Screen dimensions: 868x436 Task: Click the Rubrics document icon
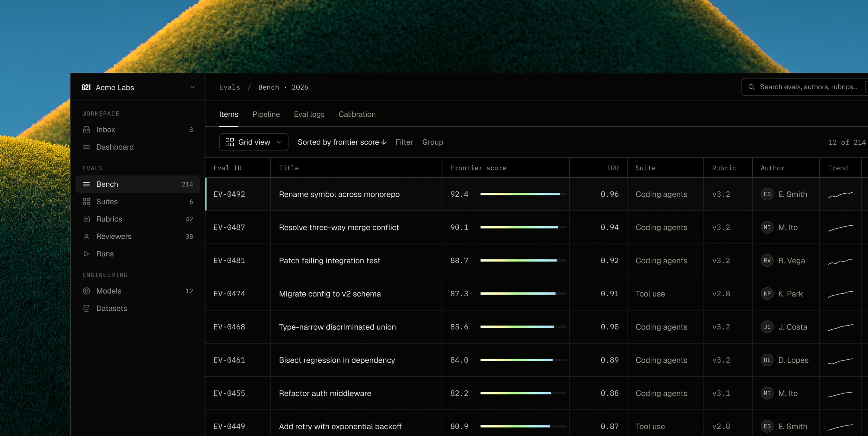pos(86,219)
